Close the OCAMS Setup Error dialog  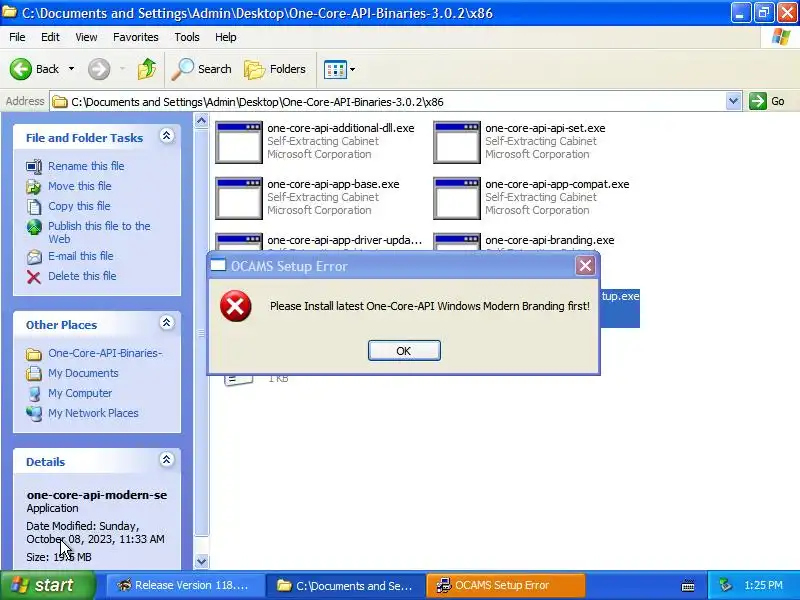click(585, 265)
